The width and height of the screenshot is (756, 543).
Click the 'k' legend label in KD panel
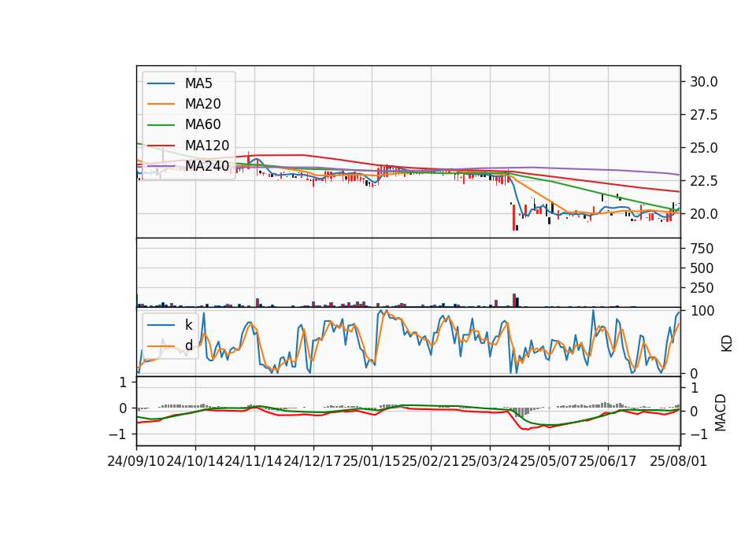pos(188,325)
